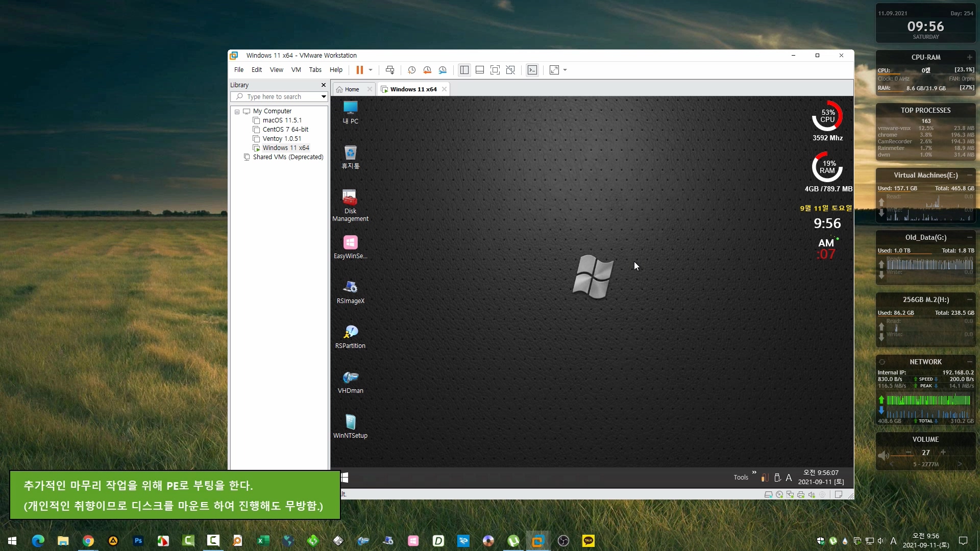The image size is (980, 551).
Task: Collapse the My Computer tree node
Action: point(237,111)
